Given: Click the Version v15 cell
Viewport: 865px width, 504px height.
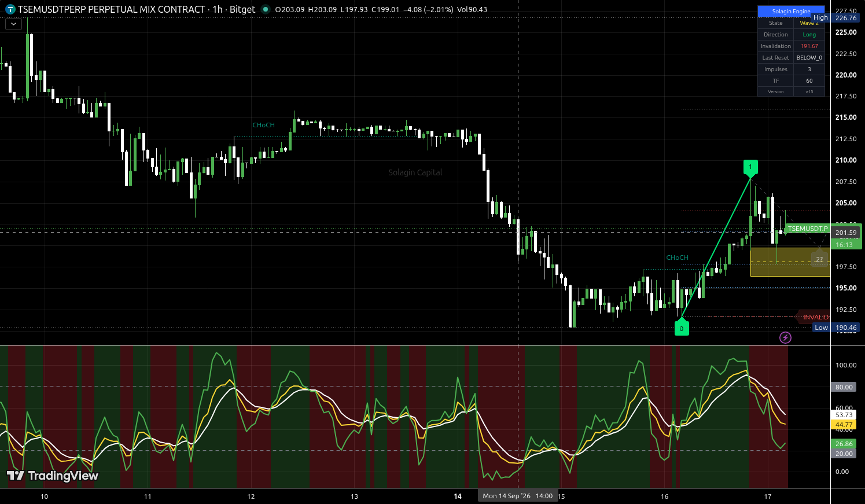Looking at the screenshot, I should point(809,91).
